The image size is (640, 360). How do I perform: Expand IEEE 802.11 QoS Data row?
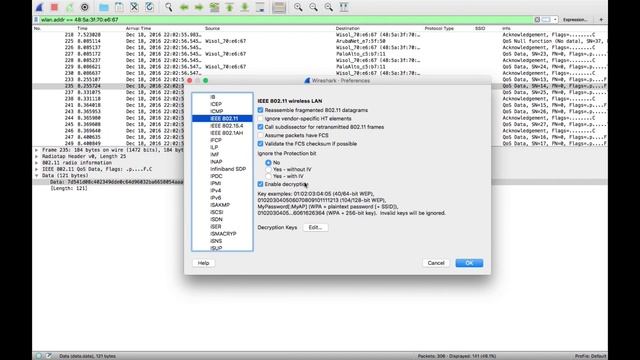tap(37, 169)
